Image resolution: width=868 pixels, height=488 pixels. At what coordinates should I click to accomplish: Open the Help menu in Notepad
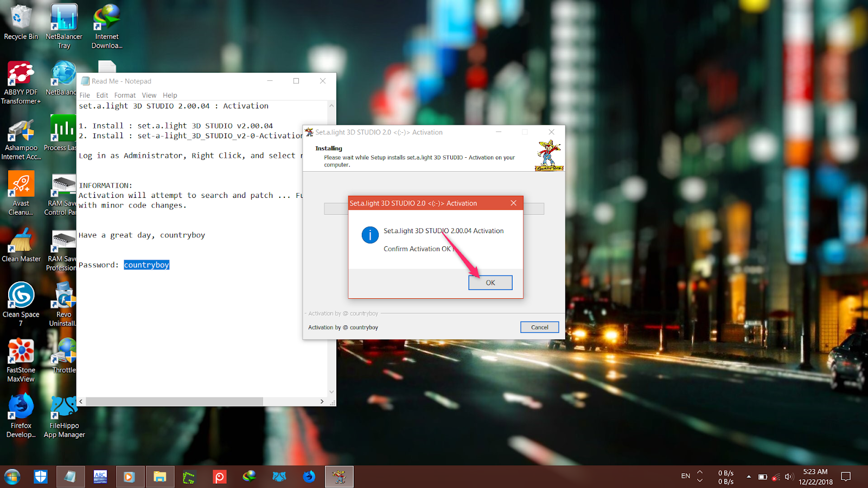click(x=170, y=95)
